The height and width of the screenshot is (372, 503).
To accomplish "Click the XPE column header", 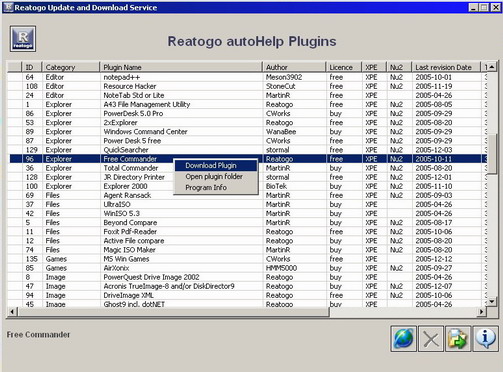I will point(374,67).
